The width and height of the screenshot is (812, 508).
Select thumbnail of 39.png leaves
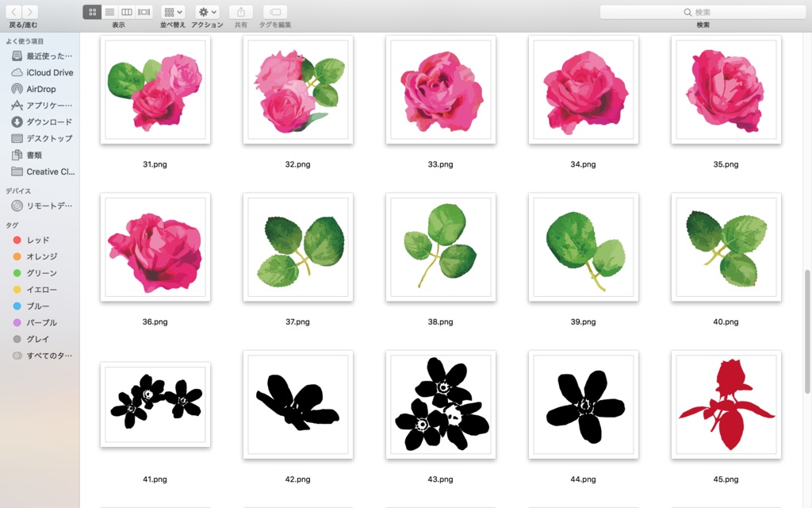tap(583, 248)
